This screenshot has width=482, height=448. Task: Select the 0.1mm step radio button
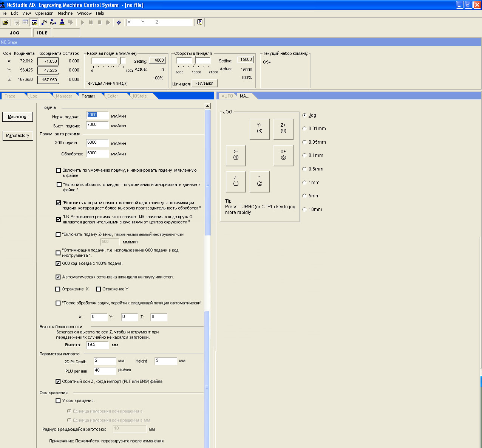coord(304,155)
